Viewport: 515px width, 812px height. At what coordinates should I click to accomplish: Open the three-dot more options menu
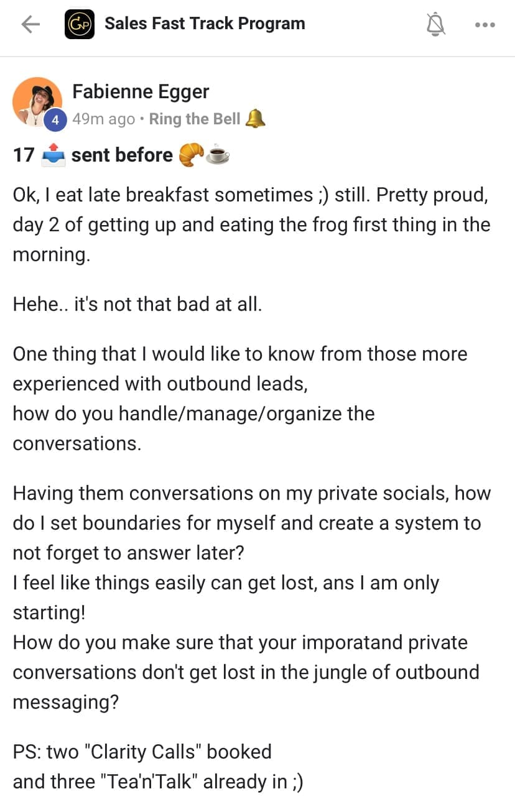tap(485, 25)
